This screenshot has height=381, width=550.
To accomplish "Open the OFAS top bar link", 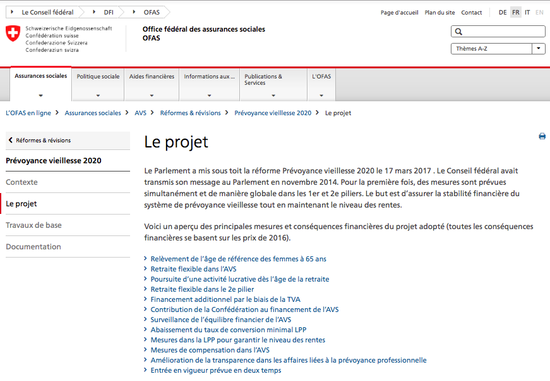I will click(152, 12).
